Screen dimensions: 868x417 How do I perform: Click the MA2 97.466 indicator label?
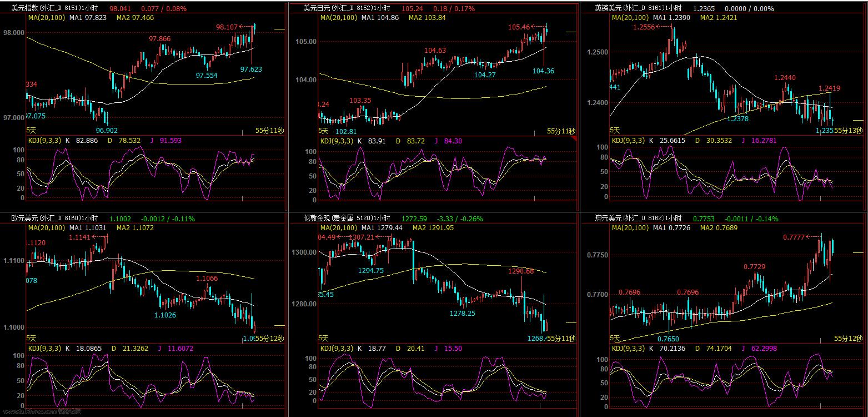pyautogui.click(x=135, y=18)
